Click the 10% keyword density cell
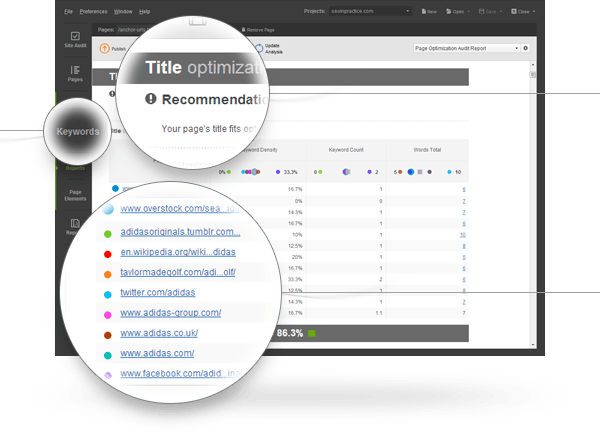This screenshot has width=600, height=439. click(x=297, y=235)
